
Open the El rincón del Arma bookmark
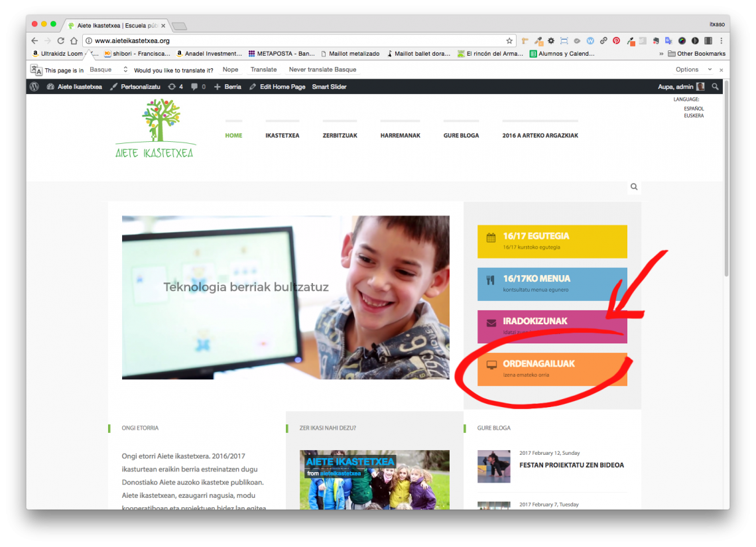point(490,54)
